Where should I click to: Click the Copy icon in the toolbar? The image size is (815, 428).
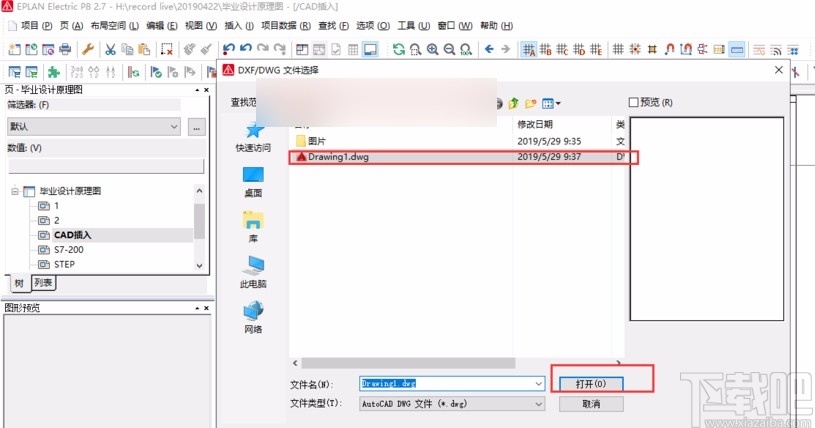point(127,49)
